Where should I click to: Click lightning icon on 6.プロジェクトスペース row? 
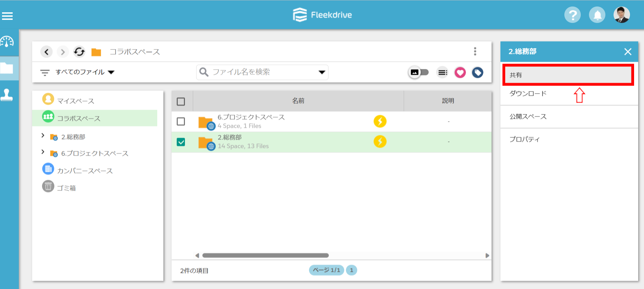point(380,121)
